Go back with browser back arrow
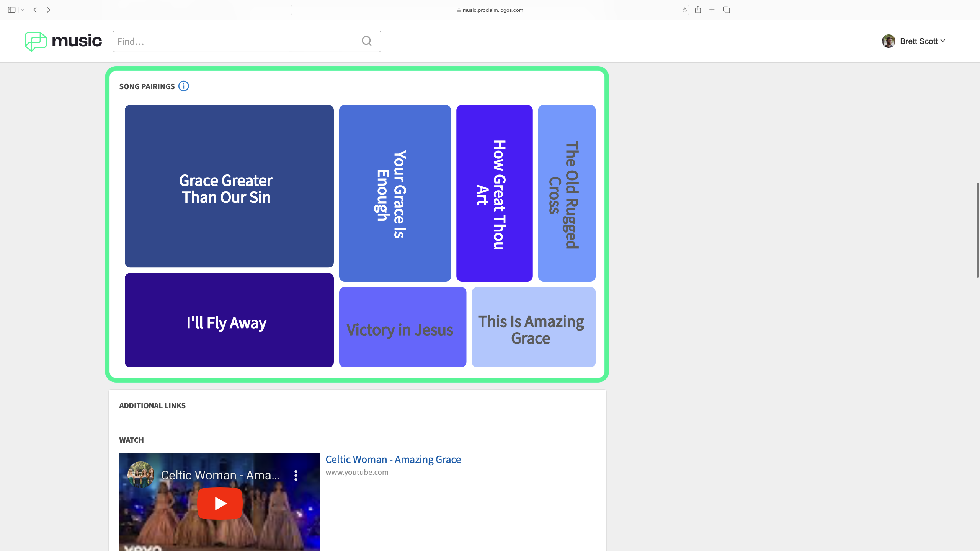The width and height of the screenshot is (980, 551). pos(35,10)
